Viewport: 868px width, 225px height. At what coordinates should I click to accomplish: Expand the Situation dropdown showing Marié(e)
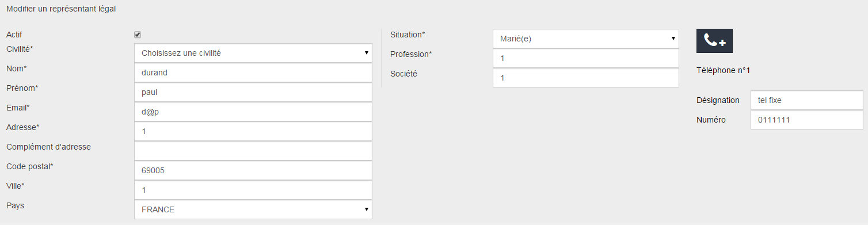(586, 39)
